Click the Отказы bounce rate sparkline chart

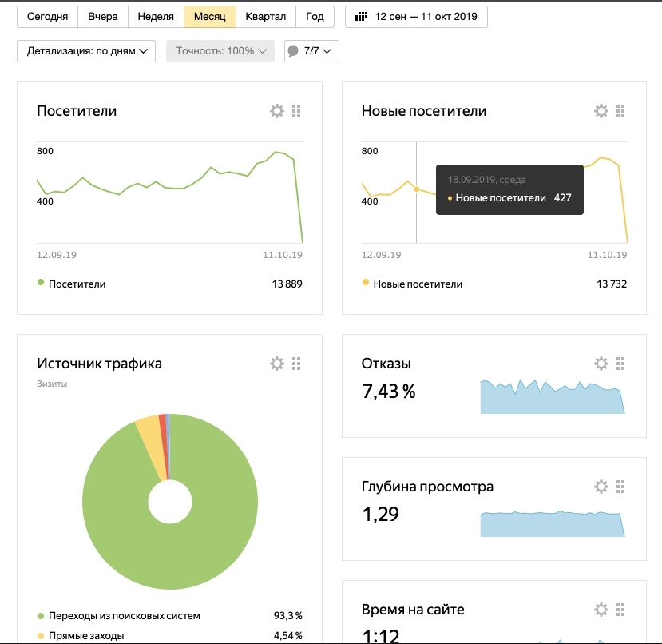click(551, 396)
